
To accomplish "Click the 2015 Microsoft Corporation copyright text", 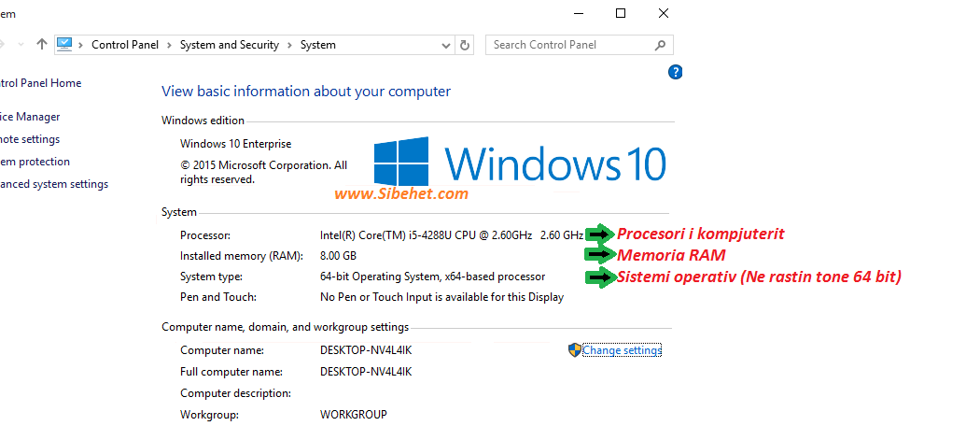I will [x=264, y=172].
